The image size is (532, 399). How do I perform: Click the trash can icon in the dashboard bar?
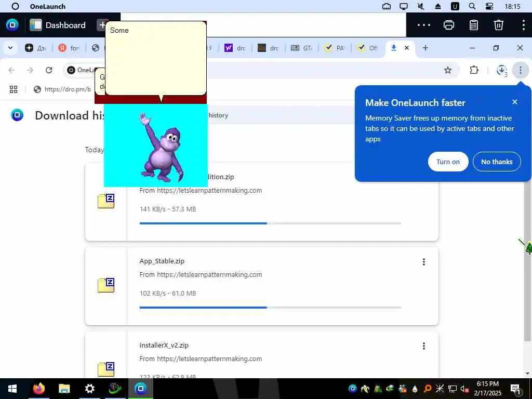click(498, 25)
